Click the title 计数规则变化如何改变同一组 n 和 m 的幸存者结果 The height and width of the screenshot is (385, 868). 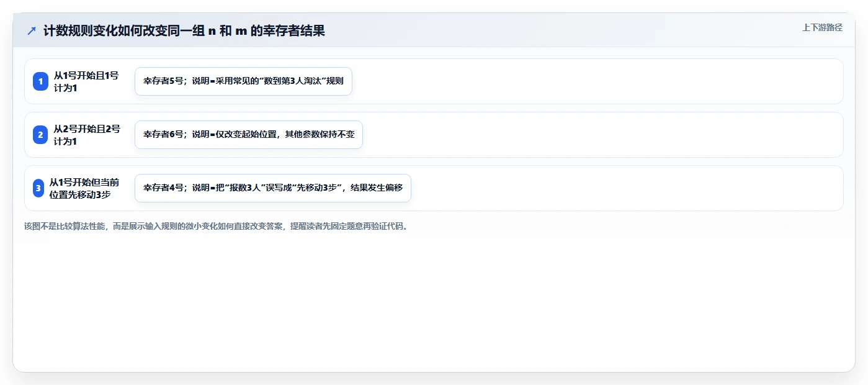184,31
